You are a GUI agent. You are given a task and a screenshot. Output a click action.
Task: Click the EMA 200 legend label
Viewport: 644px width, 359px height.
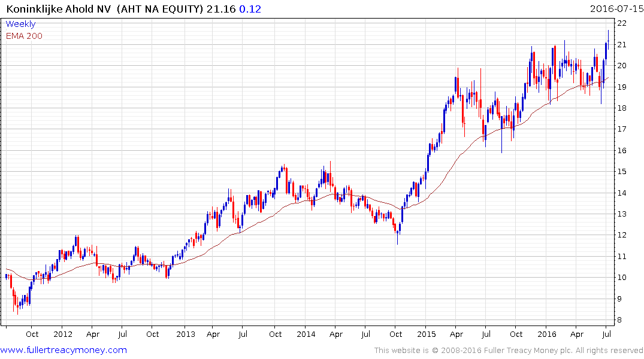pyautogui.click(x=24, y=36)
